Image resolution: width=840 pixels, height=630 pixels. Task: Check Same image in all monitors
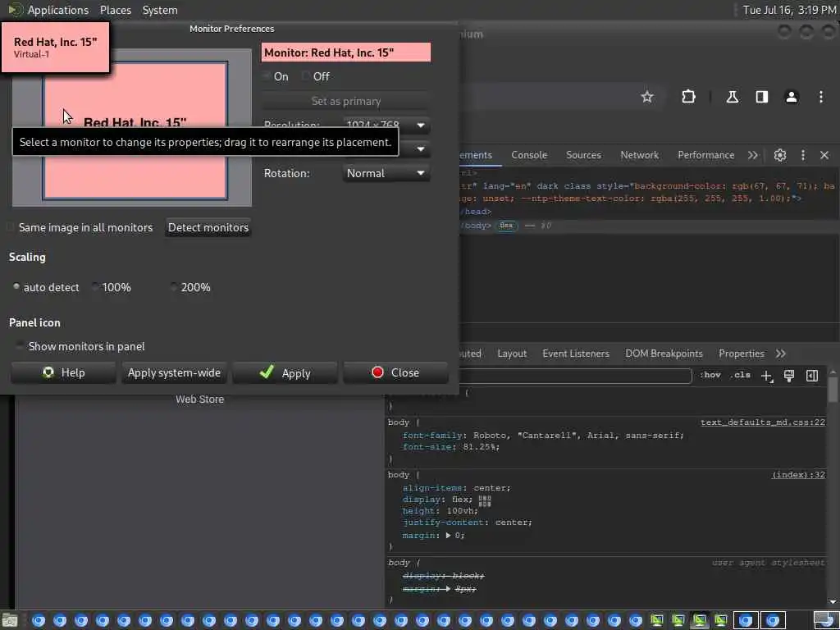pyautogui.click(x=10, y=227)
